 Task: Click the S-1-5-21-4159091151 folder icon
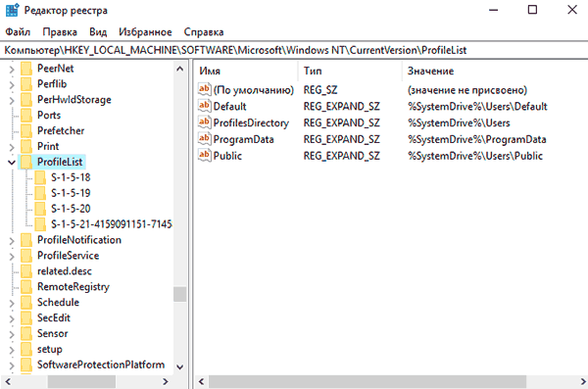pyautogui.click(x=40, y=224)
